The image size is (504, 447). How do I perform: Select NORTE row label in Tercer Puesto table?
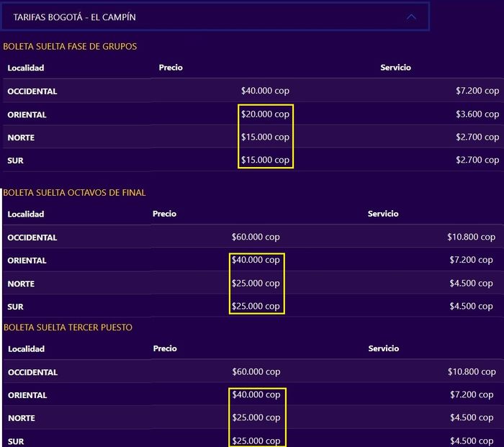[x=21, y=418]
